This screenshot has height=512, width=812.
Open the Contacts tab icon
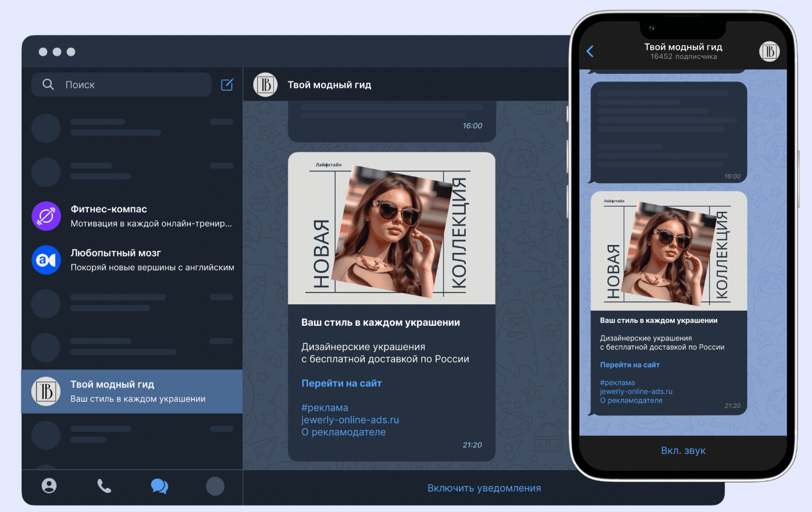click(x=49, y=486)
